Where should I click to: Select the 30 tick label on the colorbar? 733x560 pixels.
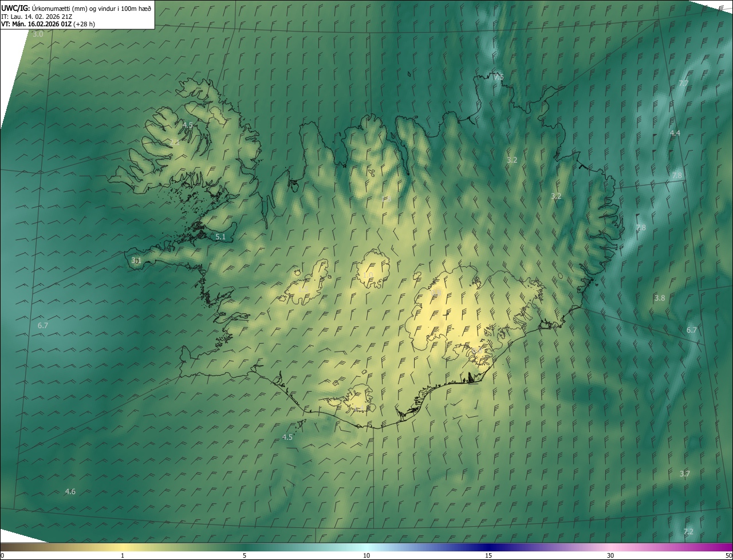click(x=610, y=555)
